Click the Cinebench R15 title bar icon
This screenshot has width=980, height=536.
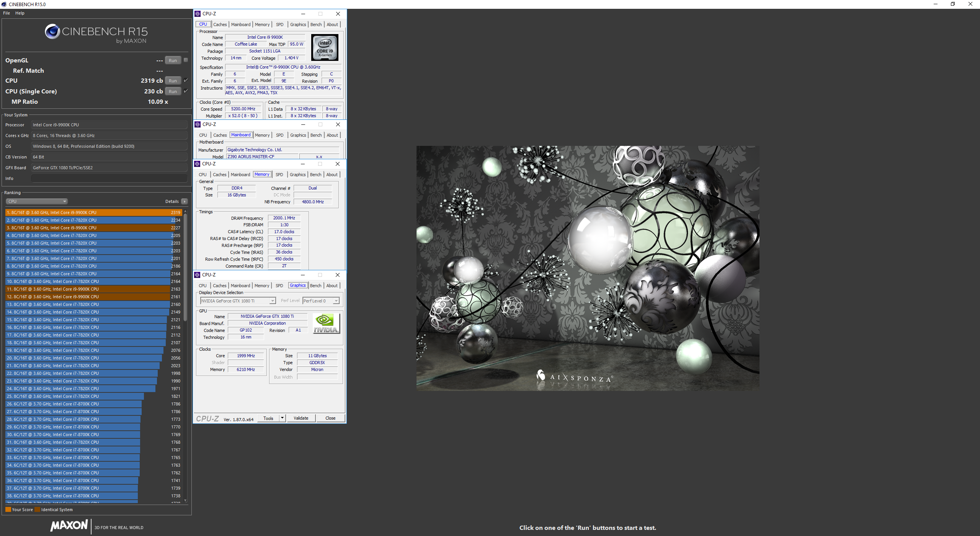[x=4, y=4]
